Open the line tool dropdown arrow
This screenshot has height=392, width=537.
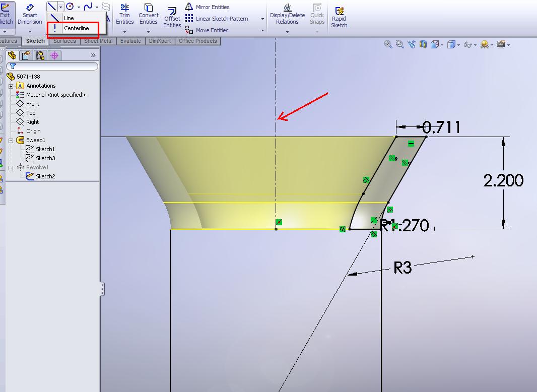coord(60,7)
